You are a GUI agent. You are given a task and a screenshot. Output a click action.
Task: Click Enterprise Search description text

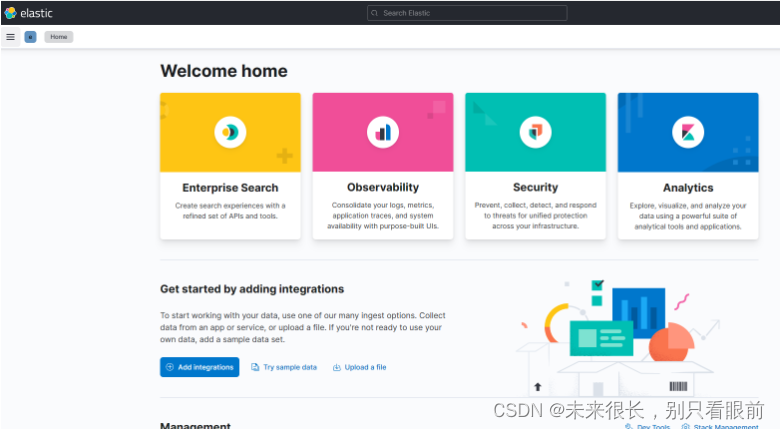click(x=230, y=211)
